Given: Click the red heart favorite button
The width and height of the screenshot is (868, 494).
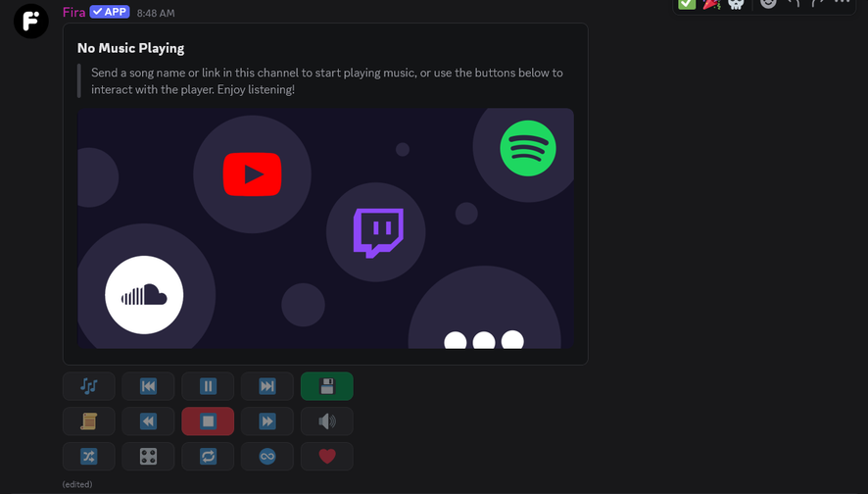Looking at the screenshot, I should pos(326,457).
